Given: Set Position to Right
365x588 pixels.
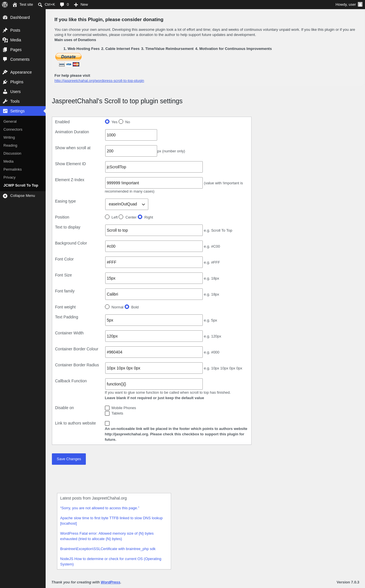Looking at the screenshot, I should (x=140, y=217).
